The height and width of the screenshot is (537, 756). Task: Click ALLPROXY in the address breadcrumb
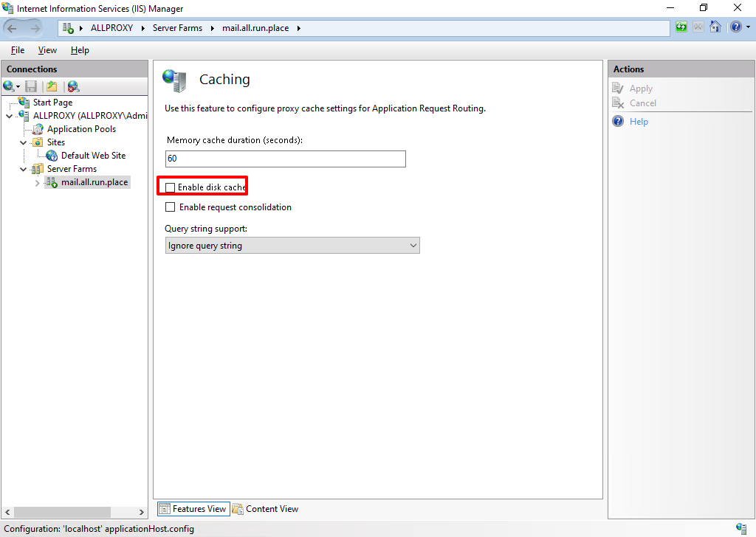coord(112,28)
